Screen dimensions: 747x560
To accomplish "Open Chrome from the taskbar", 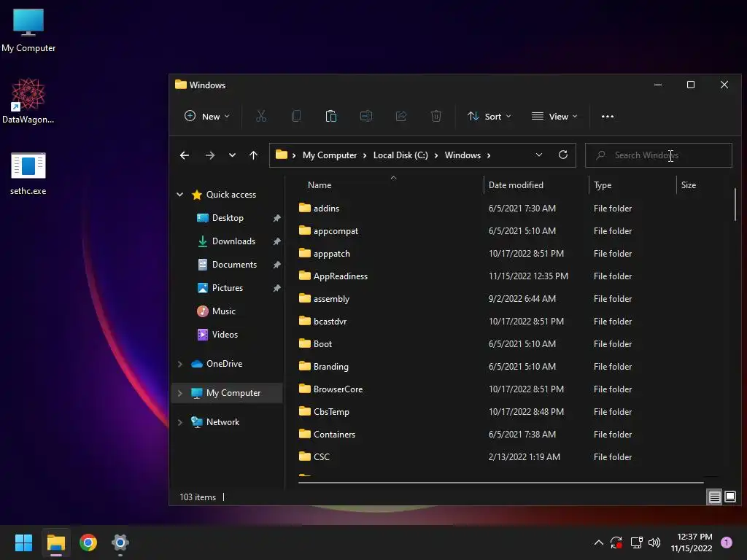I will coord(88,542).
